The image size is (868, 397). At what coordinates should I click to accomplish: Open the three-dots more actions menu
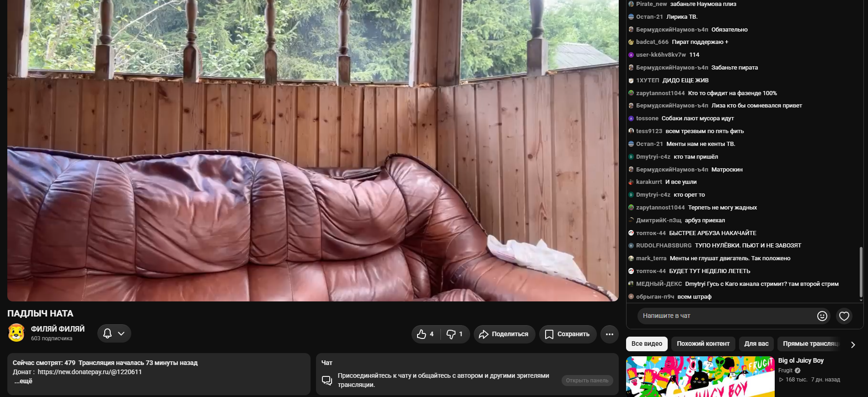point(610,334)
